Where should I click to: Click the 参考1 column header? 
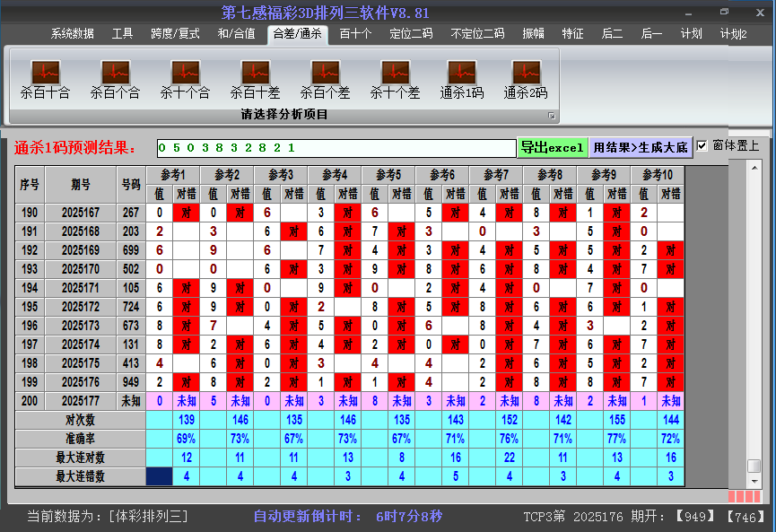coord(173,175)
